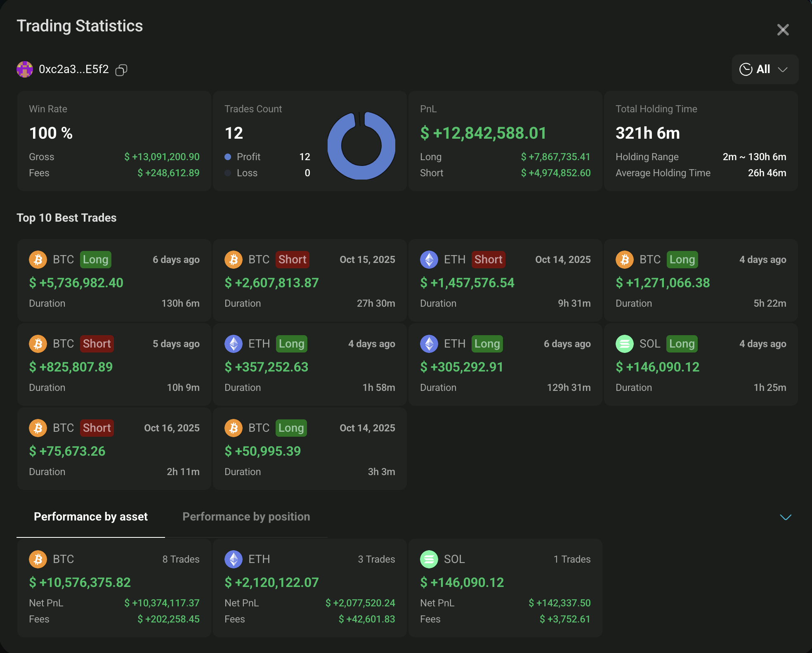
Task: Click the purple wallet avatar icon
Action: pos(25,69)
